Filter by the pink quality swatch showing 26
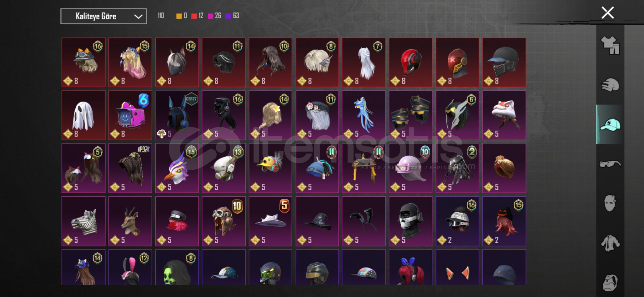 tap(211, 16)
